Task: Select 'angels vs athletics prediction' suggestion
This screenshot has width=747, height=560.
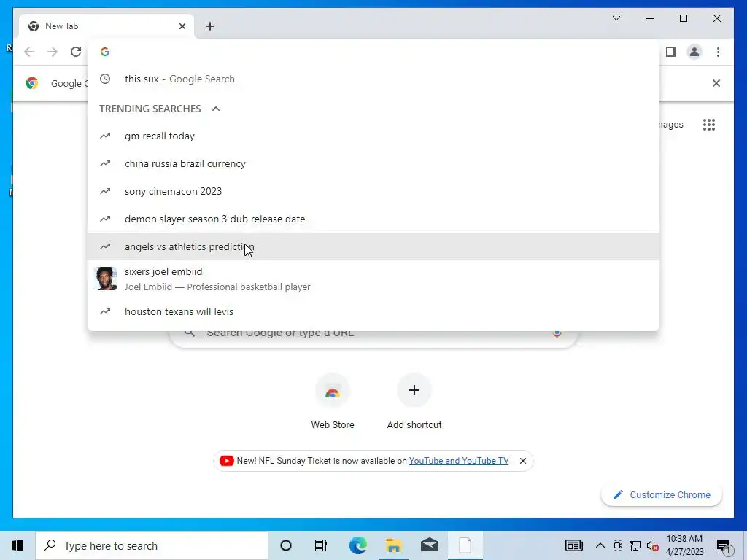Action: click(x=373, y=246)
